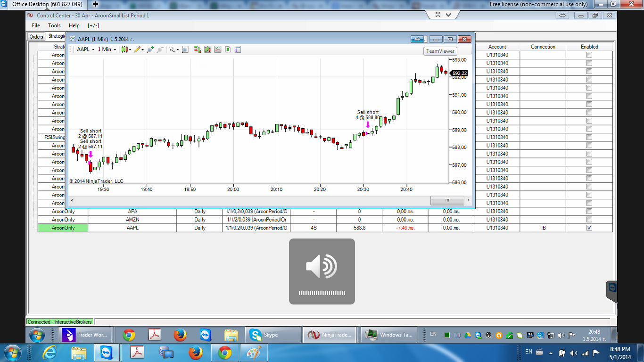Screen dimensions: 644x362
Task: Open Chrome in the remote desktop taskbar
Action: click(129, 335)
